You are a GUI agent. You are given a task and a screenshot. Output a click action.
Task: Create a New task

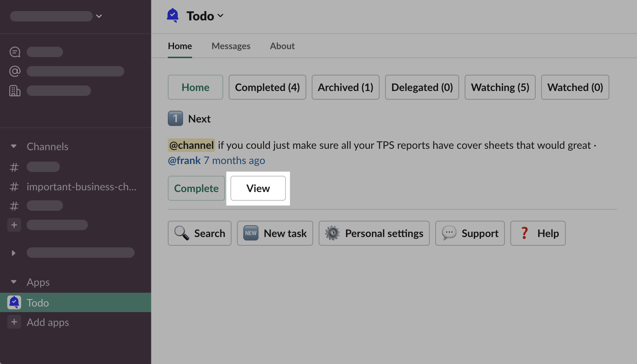(x=275, y=233)
